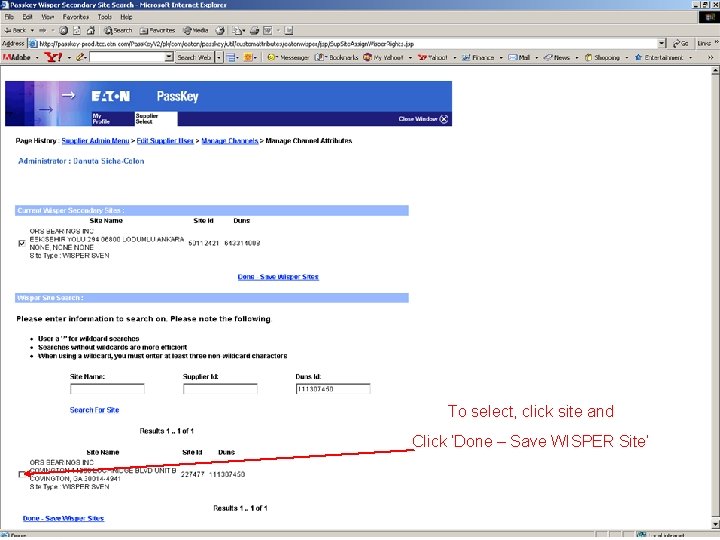Select the Supplier Select tab

tap(156, 118)
